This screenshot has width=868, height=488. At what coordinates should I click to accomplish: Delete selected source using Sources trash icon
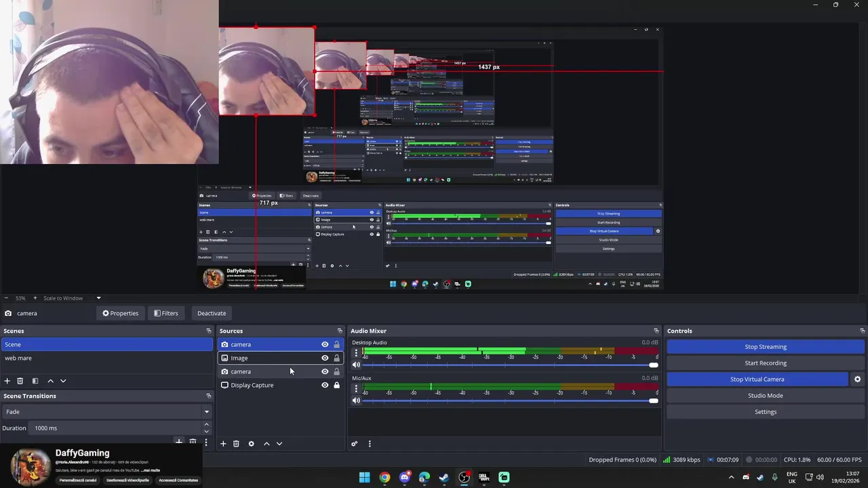[x=236, y=444]
